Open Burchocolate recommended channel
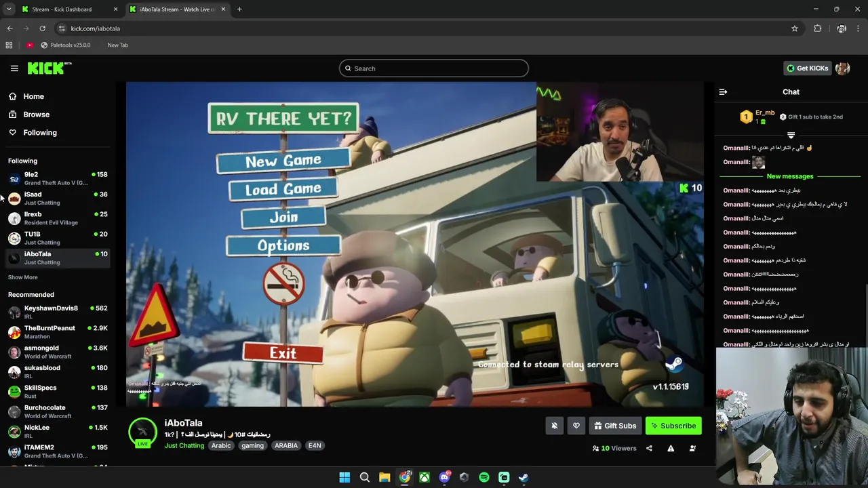868x488 pixels. pyautogui.click(x=58, y=411)
